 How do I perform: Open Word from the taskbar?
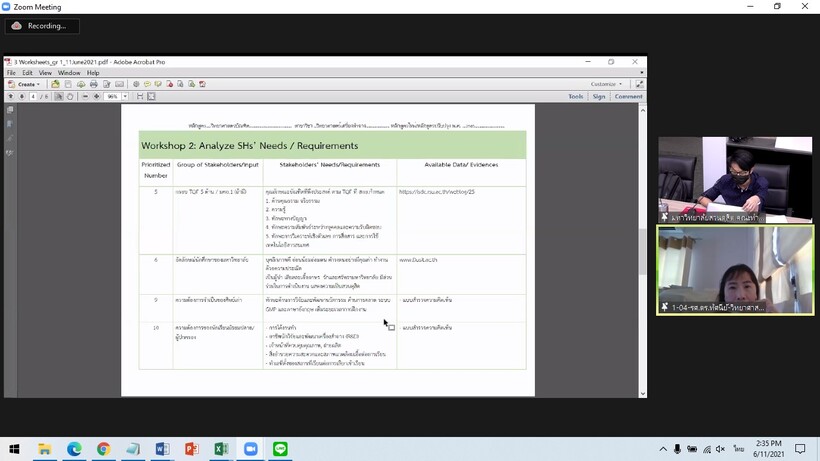coord(162,449)
